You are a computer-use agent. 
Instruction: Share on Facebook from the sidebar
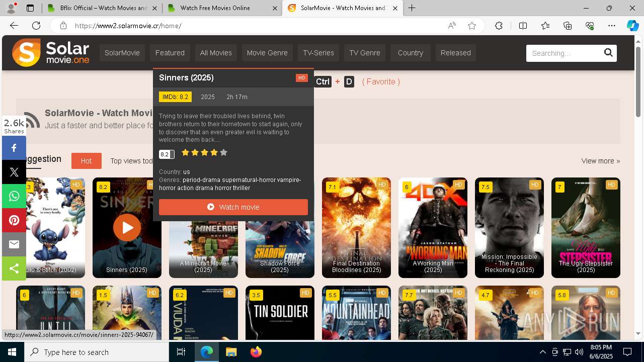14,148
